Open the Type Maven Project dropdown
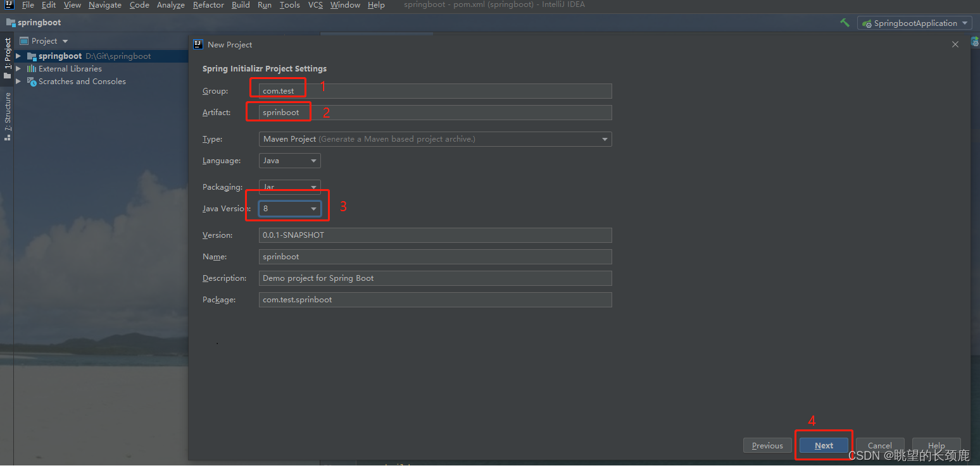Screen dimensions: 980x468 [436, 139]
